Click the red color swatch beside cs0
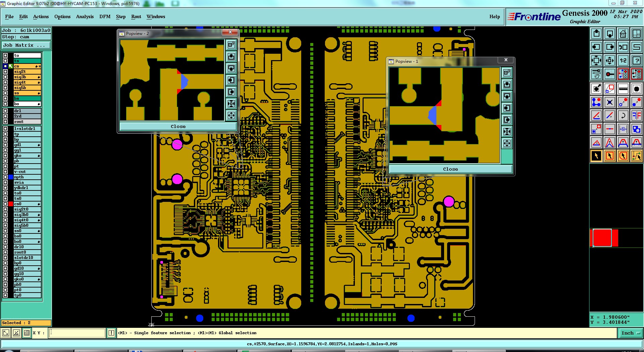Image resolution: width=644 pixels, height=352 pixels. point(11,204)
